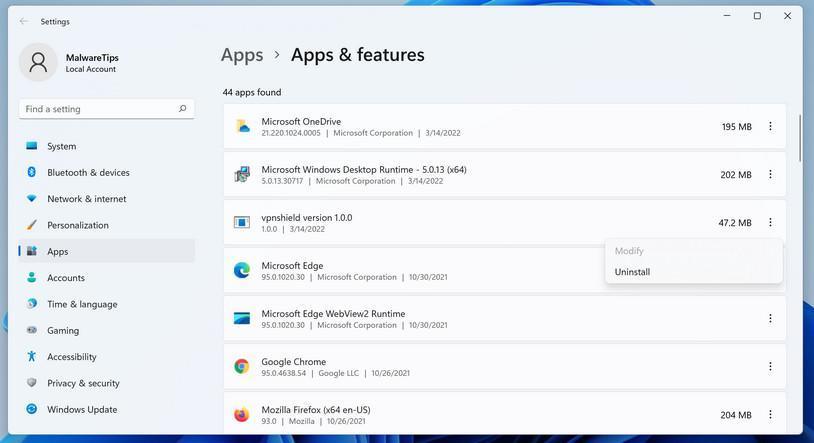Click the apps list vertical scrollbar
This screenshot has width=814, height=443.
(x=800, y=138)
